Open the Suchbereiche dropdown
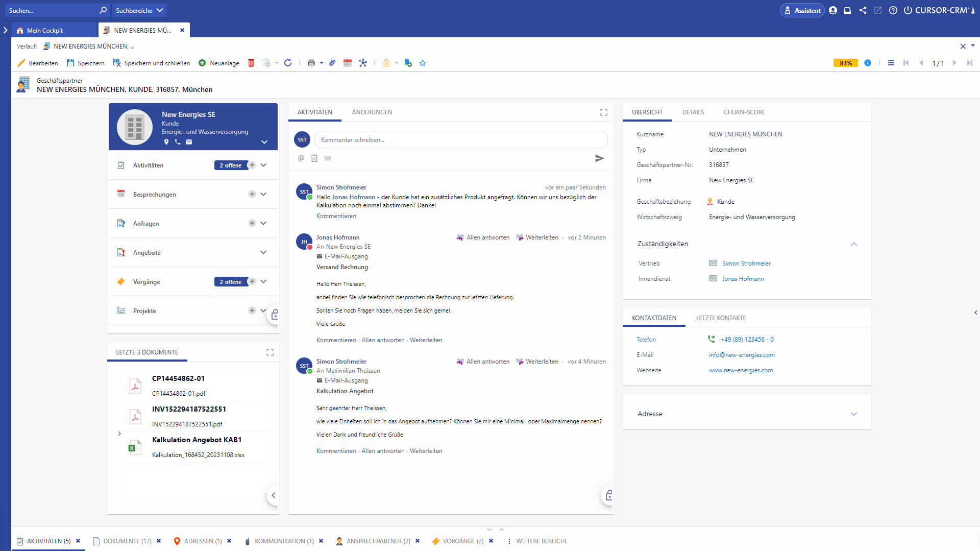The width and height of the screenshot is (980, 551). point(139,10)
